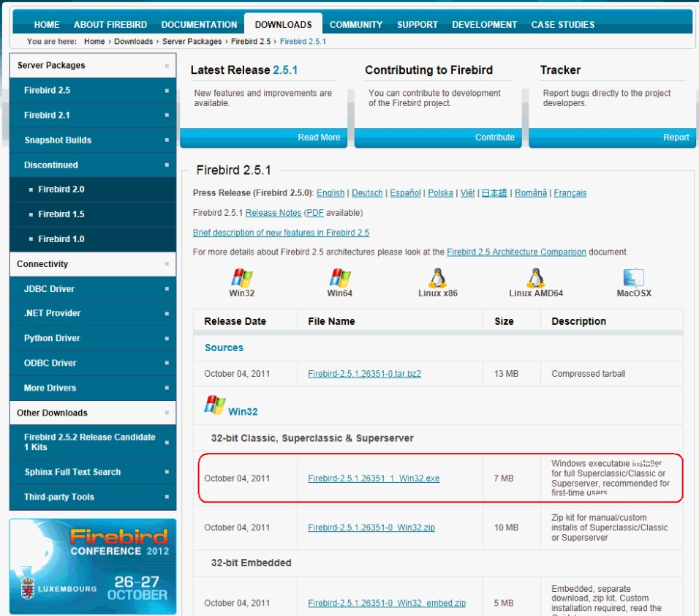699x616 pixels.
Task: Open the Română press release link
Action: pyautogui.click(x=531, y=193)
